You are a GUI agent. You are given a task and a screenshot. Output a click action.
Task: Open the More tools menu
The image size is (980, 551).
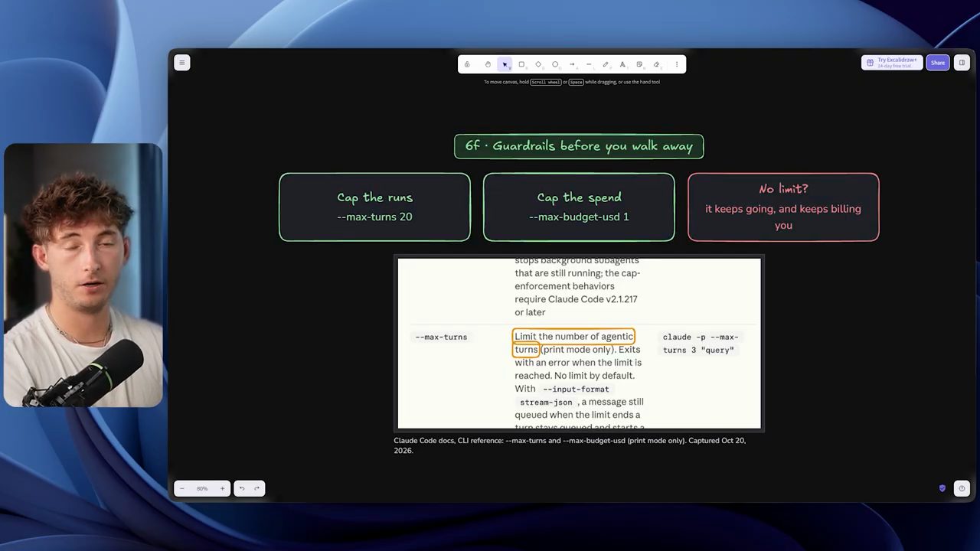pyautogui.click(x=676, y=64)
